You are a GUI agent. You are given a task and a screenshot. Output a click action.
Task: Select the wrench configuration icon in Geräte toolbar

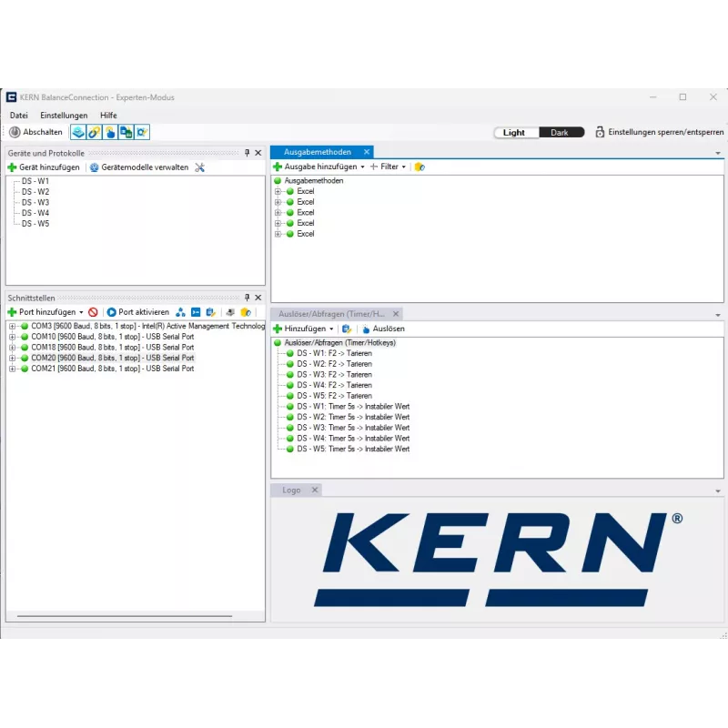pos(198,167)
